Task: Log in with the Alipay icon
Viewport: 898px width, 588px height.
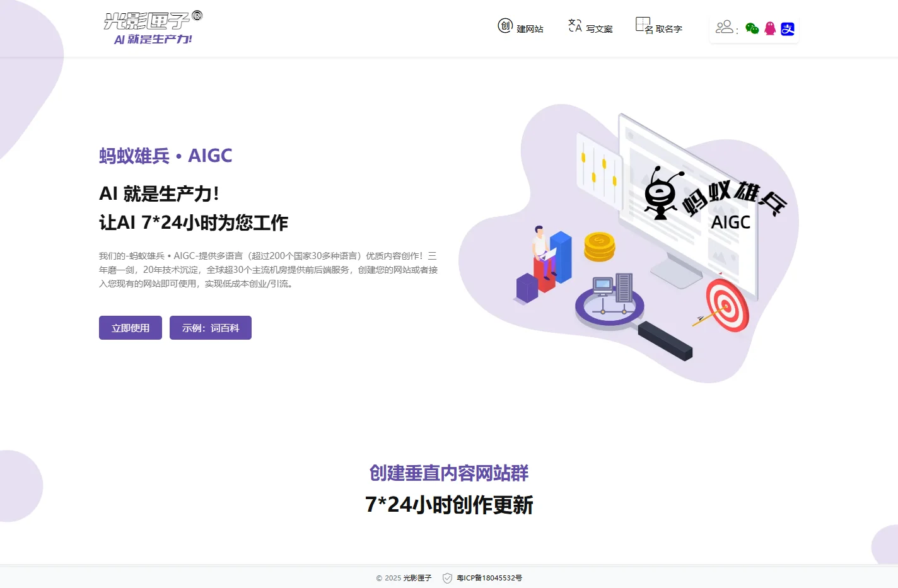Action: [788, 29]
